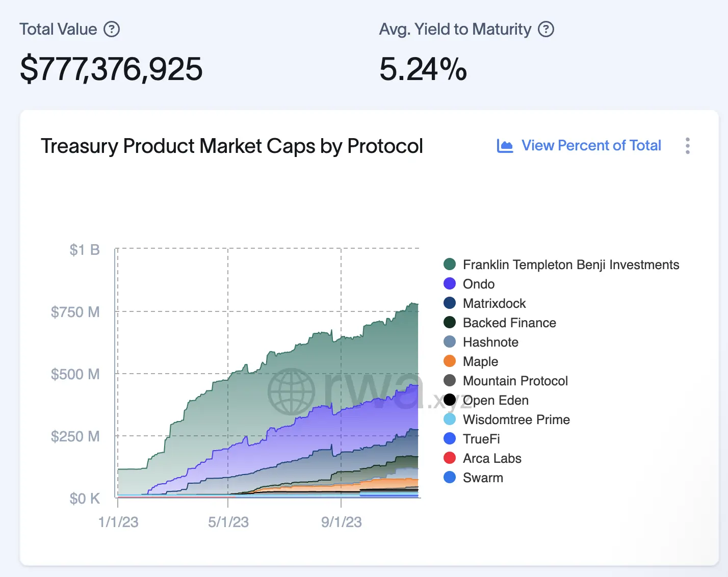Screen dimensions: 728x577
Task: Click the rwa.xyz globe watermark on chart
Action: pyautogui.click(x=292, y=391)
